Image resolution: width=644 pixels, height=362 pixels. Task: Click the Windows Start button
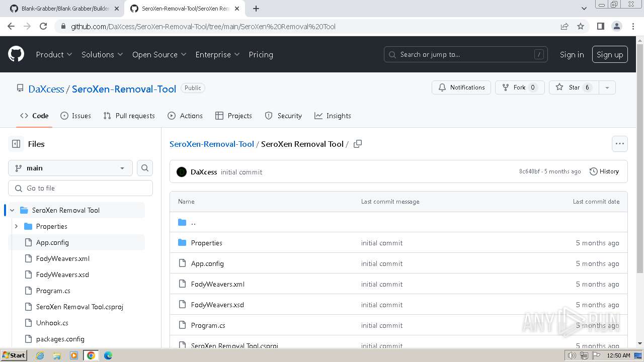pyautogui.click(x=14, y=355)
